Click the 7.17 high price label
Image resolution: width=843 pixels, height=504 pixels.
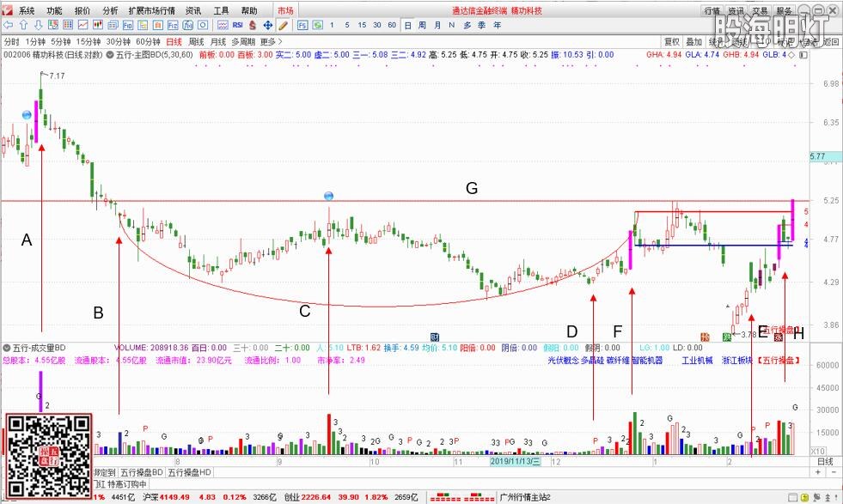click(57, 76)
